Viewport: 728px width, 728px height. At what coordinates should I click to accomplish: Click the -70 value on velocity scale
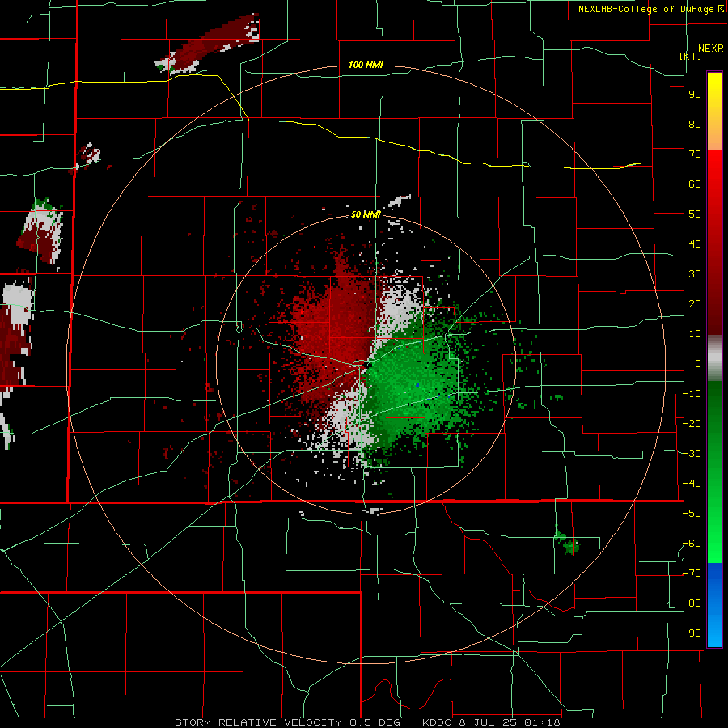pos(692,574)
